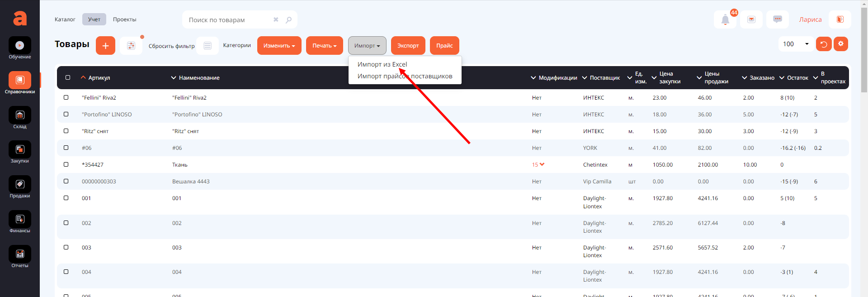This screenshot has width=868, height=297.
Task: Choose Импорт прайсов поставщиков menu item
Action: coord(405,76)
